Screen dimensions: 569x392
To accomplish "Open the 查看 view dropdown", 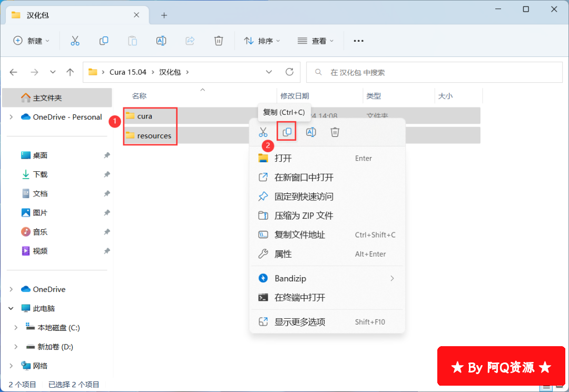I will tap(316, 41).
